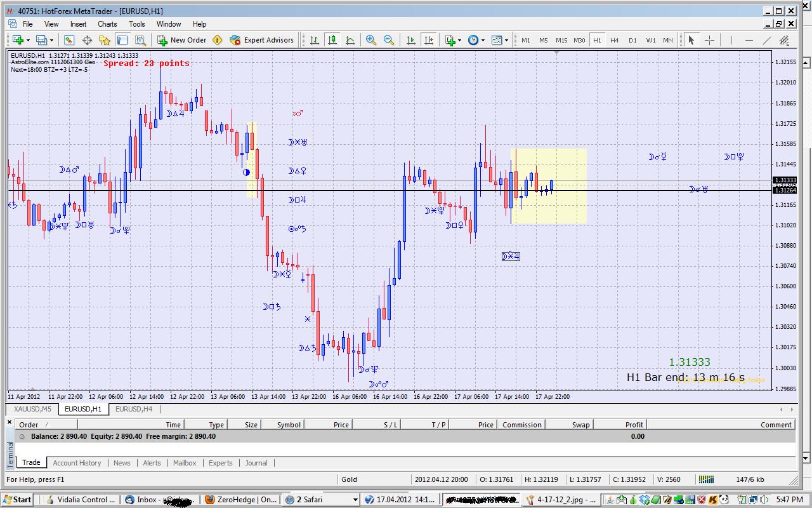Set timeframe to M30
This screenshot has height=508, width=812.
click(x=579, y=40)
